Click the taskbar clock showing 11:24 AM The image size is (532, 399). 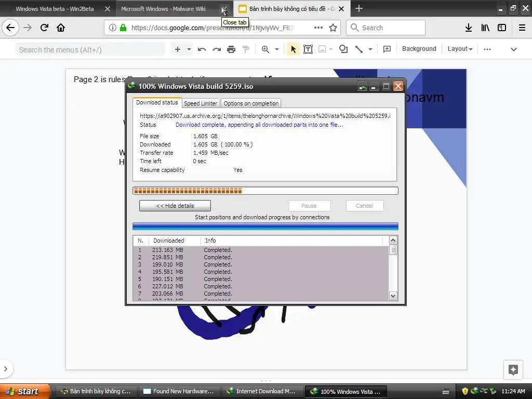point(513,391)
